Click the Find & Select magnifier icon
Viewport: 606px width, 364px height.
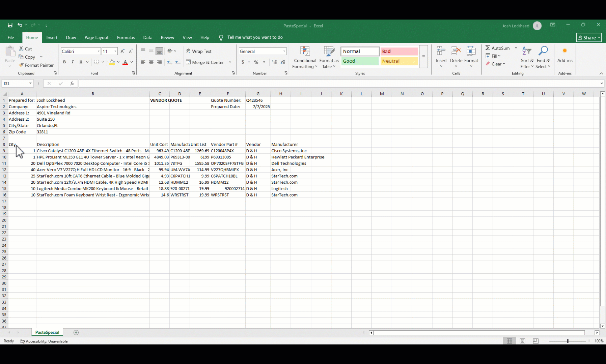pos(543,51)
